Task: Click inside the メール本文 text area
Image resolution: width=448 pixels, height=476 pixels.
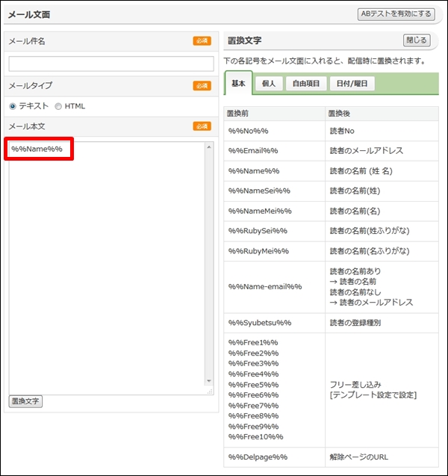Action: tap(107, 268)
